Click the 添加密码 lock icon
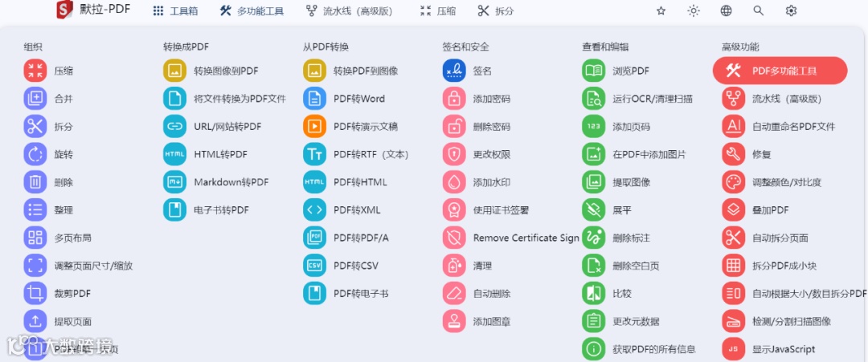868x362 pixels. (x=454, y=99)
